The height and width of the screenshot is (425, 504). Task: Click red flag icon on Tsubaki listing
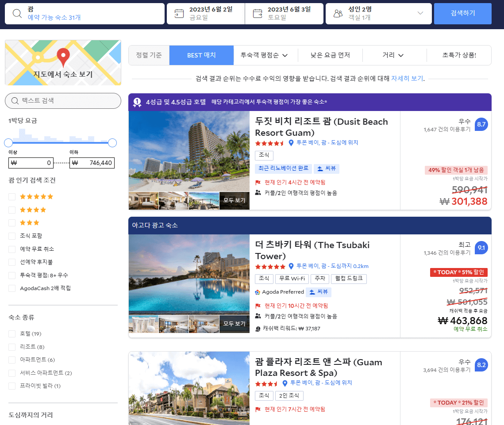coord(258,306)
